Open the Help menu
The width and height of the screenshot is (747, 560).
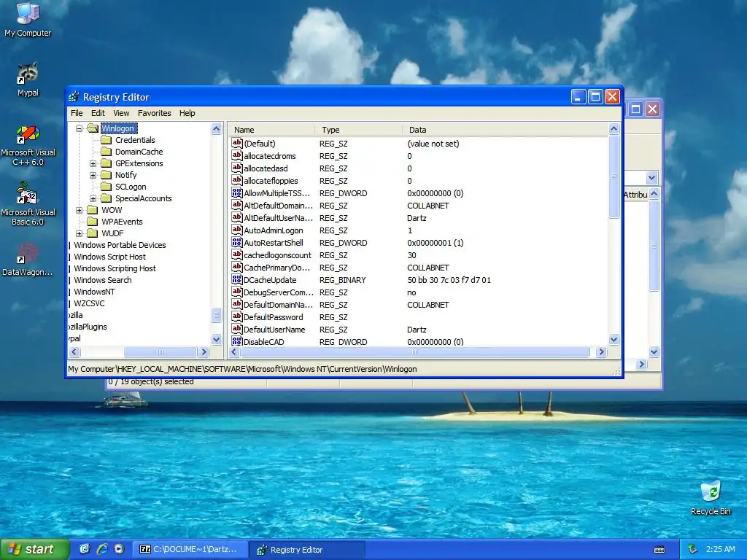[x=187, y=113]
